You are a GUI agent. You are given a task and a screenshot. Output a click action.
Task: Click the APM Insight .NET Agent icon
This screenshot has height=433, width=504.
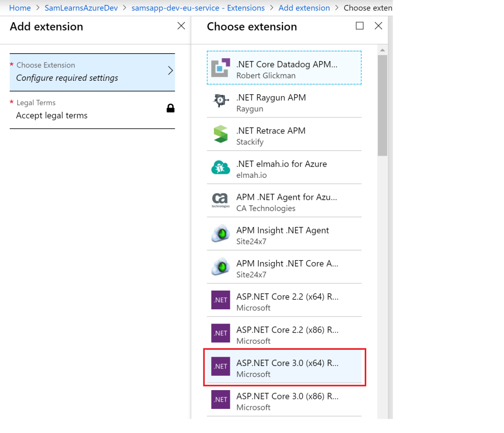220,233
